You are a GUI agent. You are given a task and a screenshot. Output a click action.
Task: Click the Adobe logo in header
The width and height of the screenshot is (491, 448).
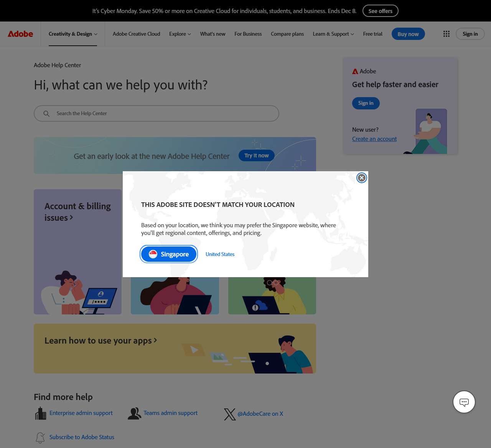point(20,34)
